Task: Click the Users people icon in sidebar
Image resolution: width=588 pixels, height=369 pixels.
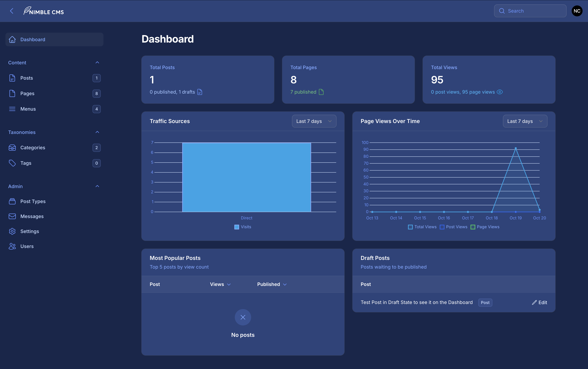Action: tap(12, 246)
